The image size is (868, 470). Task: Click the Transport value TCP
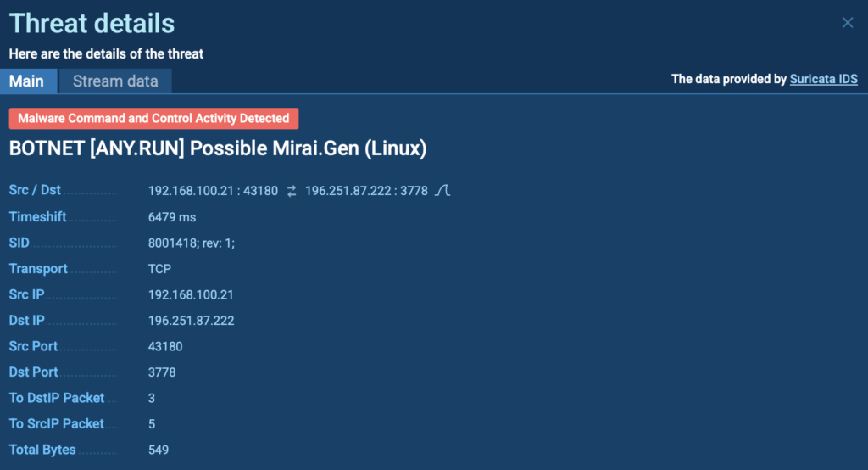pos(159,269)
